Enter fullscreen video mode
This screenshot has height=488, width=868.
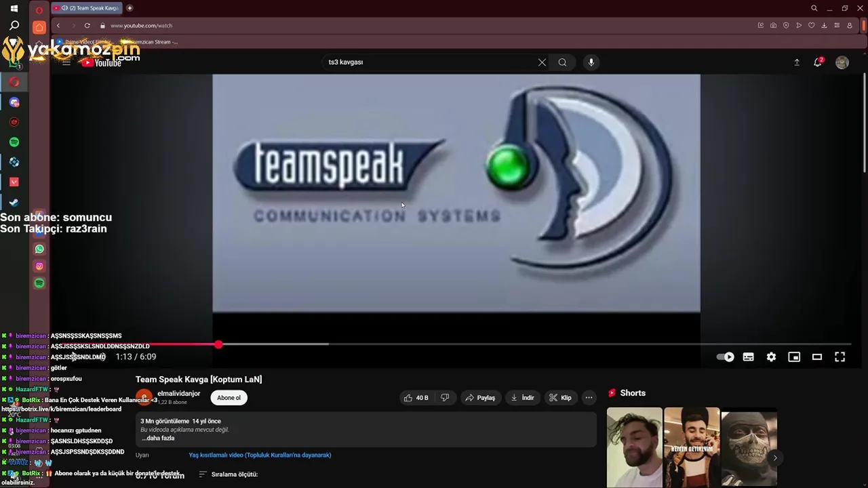click(840, 357)
